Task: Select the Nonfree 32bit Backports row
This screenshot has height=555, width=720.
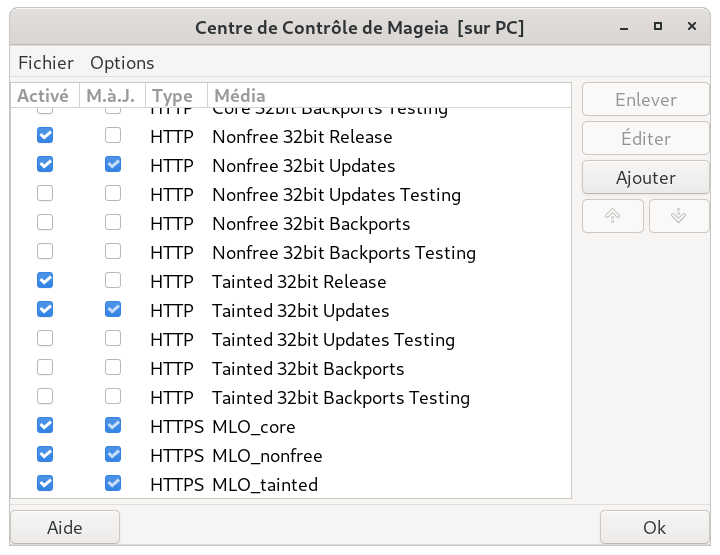Action: tap(291, 223)
